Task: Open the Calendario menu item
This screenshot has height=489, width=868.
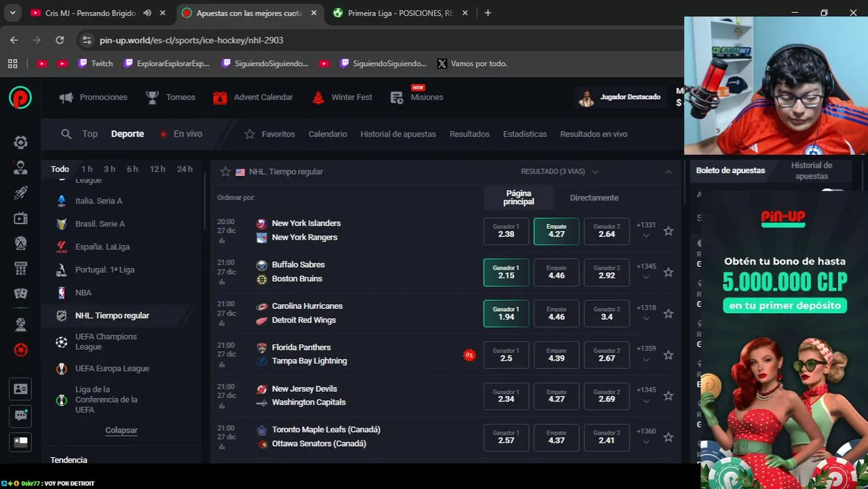Action: (x=327, y=134)
